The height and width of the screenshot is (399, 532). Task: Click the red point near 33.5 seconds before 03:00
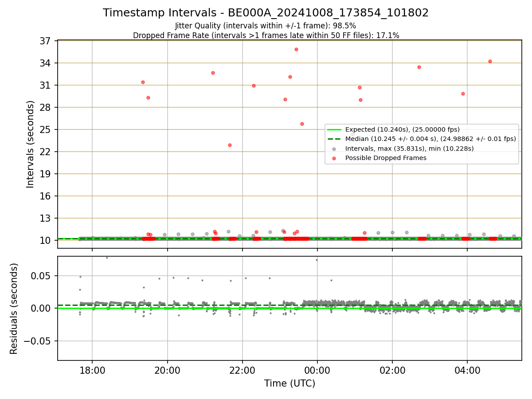[419, 67]
